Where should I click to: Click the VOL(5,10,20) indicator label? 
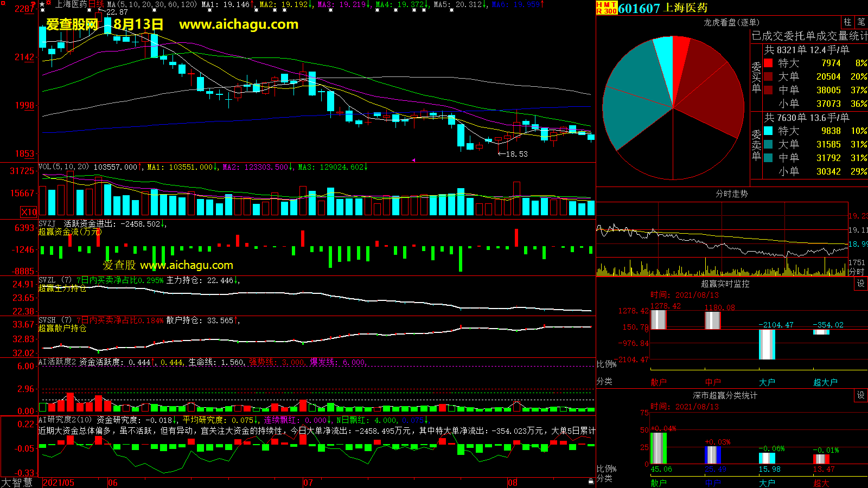tap(63, 167)
